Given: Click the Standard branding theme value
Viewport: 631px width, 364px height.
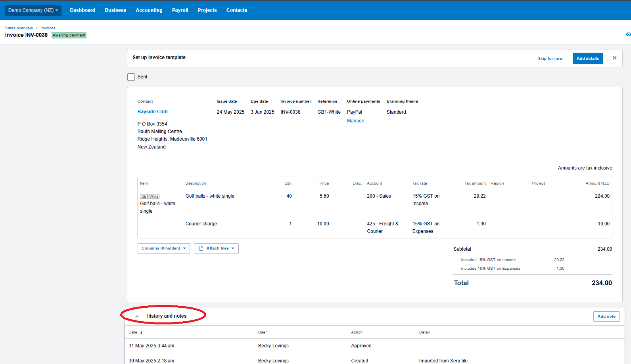Looking at the screenshot, I should point(396,112).
